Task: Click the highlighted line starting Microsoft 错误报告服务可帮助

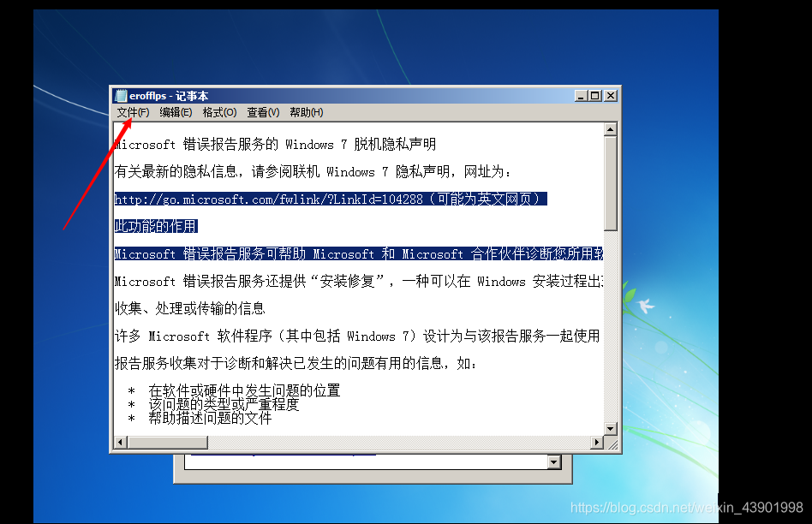Action: click(x=359, y=253)
